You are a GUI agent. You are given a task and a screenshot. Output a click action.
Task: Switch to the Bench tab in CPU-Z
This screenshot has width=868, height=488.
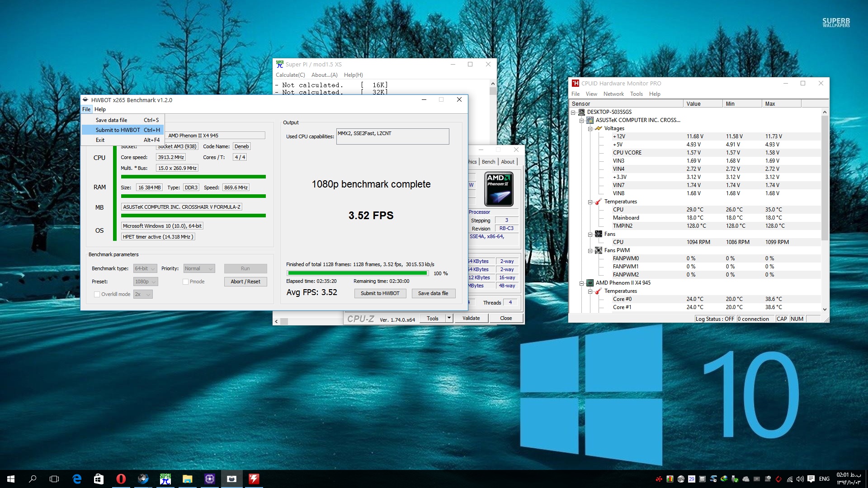coord(488,162)
